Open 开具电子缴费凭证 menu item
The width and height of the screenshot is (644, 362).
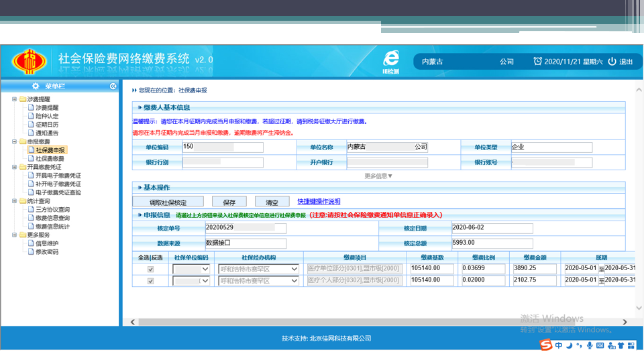coord(58,175)
